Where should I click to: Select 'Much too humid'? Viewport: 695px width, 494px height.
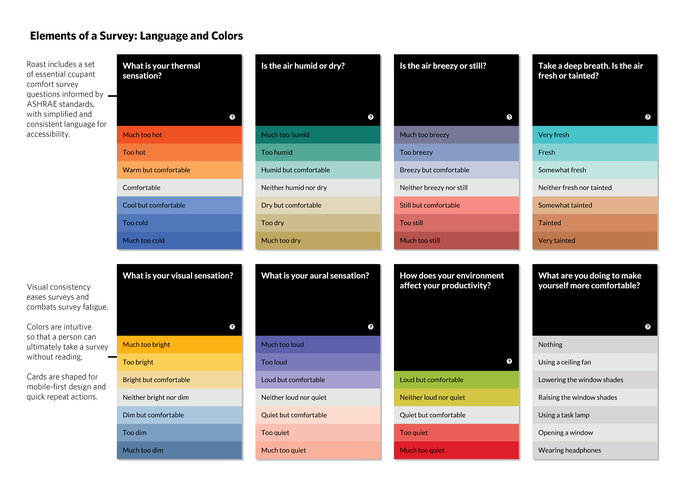tap(318, 135)
